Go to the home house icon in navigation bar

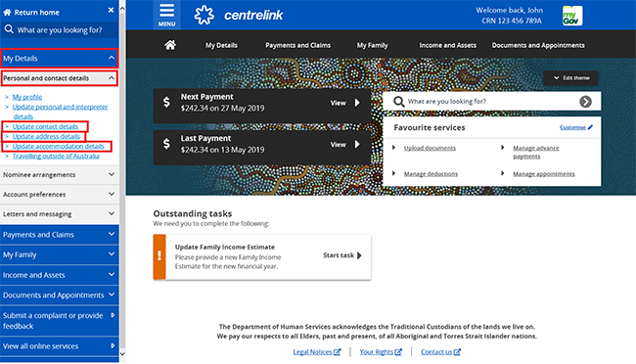click(170, 45)
